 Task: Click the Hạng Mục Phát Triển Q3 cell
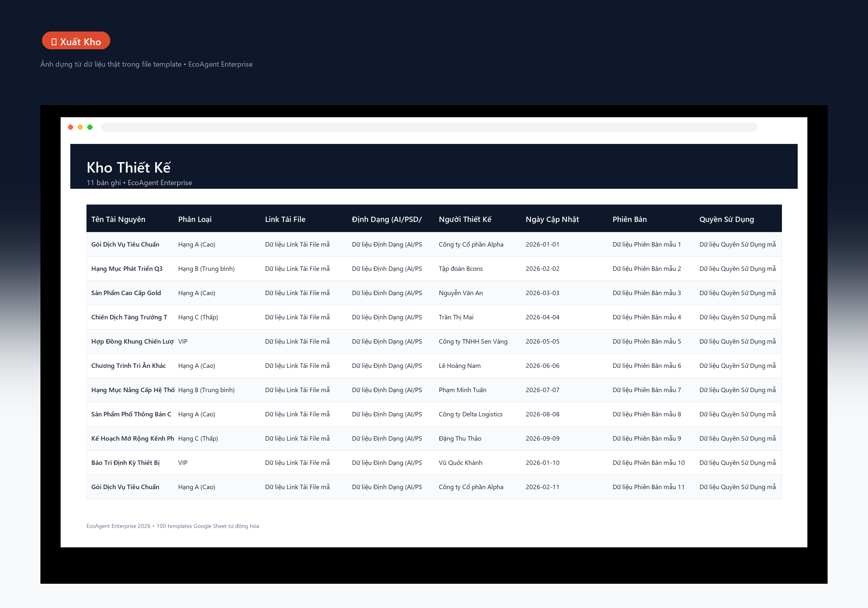(127, 269)
